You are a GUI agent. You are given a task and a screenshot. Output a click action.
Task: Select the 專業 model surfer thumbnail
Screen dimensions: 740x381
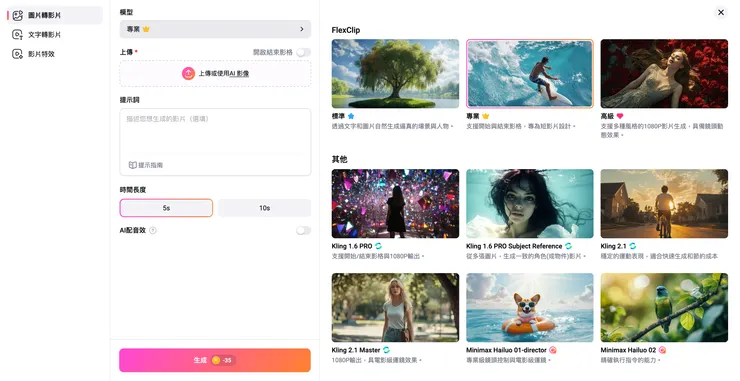coord(530,74)
